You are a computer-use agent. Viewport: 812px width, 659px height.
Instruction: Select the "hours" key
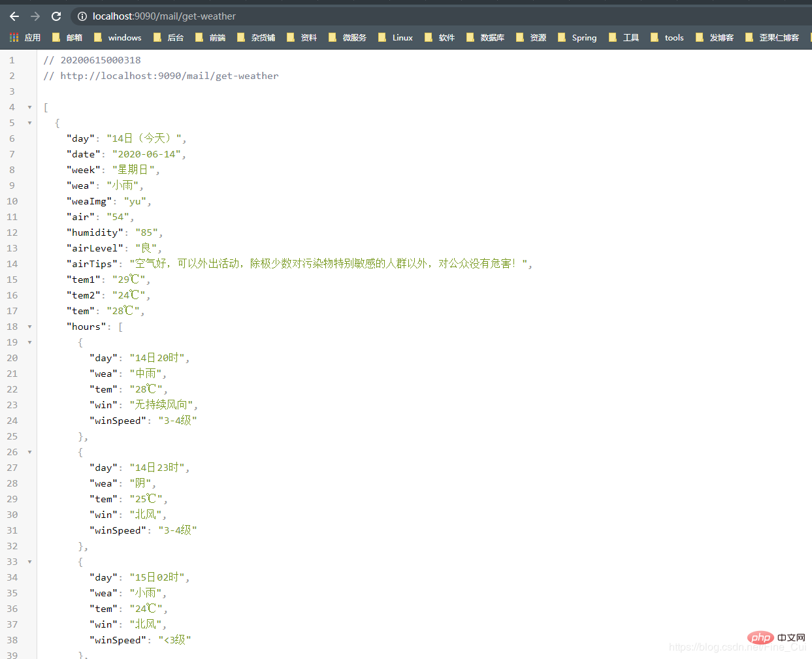point(86,327)
